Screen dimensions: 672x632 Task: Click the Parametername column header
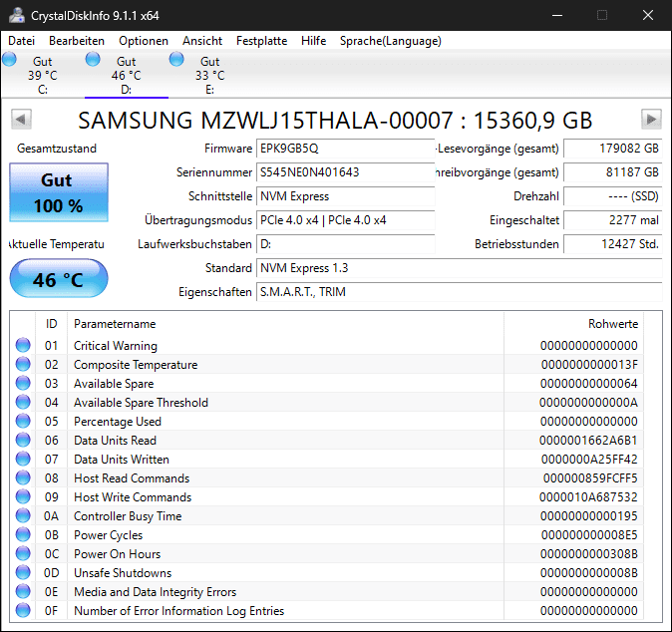click(286, 324)
